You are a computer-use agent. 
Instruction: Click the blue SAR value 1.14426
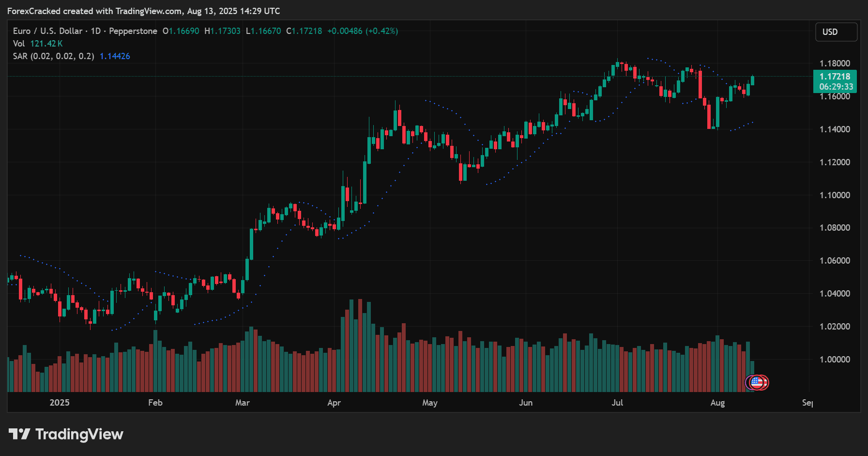tap(115, 56)
